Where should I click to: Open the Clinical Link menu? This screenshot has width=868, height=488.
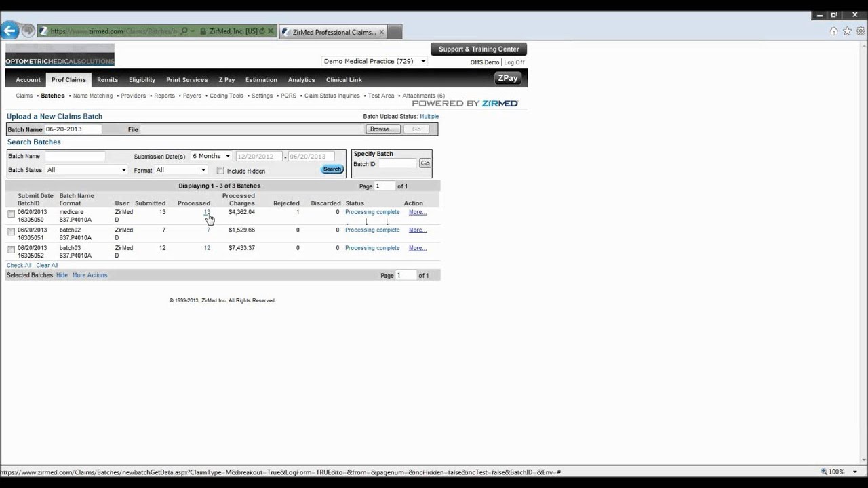coord(344,80)
